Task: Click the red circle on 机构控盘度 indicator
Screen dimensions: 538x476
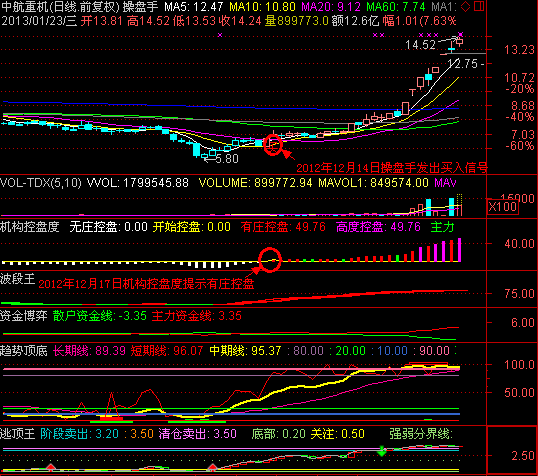Action: (x=270, y=260)
